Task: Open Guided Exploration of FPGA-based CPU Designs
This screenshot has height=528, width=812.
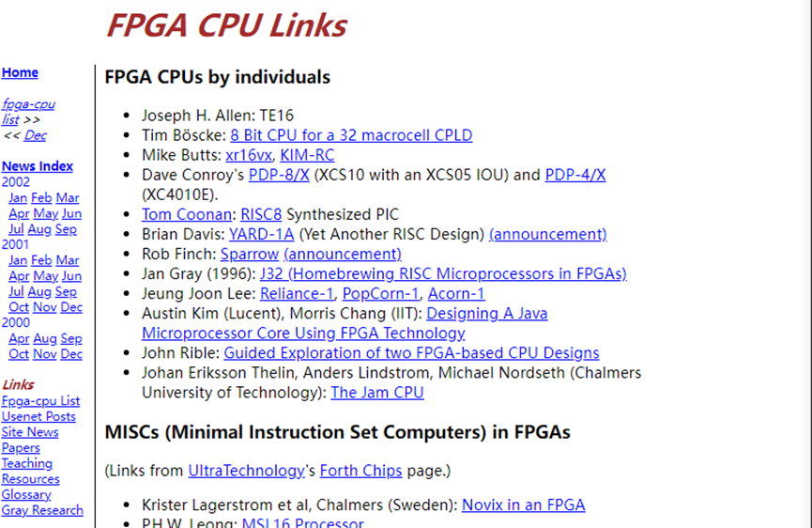Action: click(x=412, y=353)
